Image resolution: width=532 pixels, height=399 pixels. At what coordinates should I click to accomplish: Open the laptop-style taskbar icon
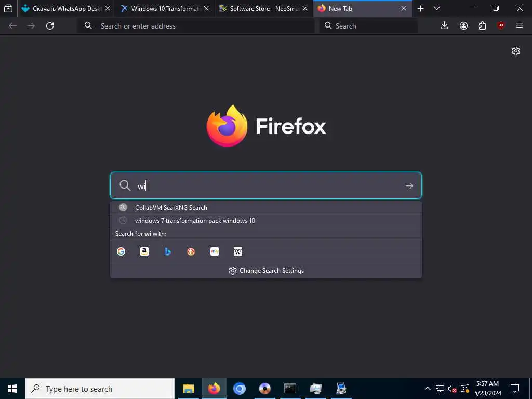[x=341, y=389]
